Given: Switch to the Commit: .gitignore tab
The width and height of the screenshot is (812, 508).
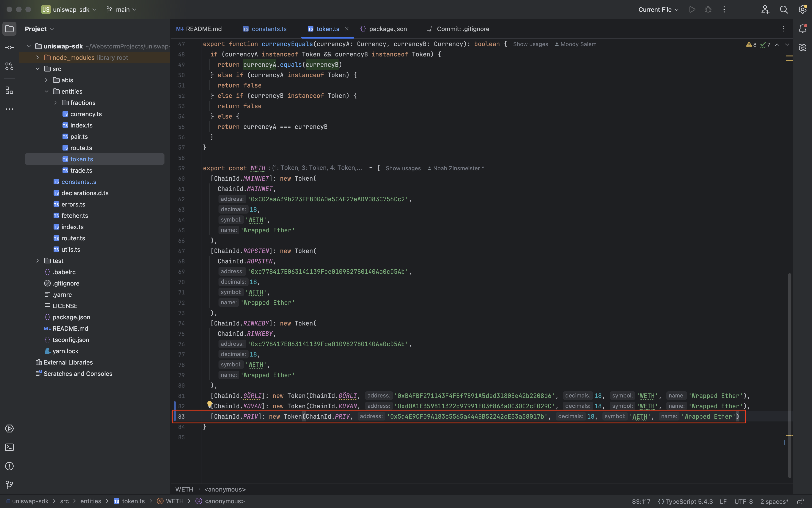Looking at the screenshot, I should (458, 29).
